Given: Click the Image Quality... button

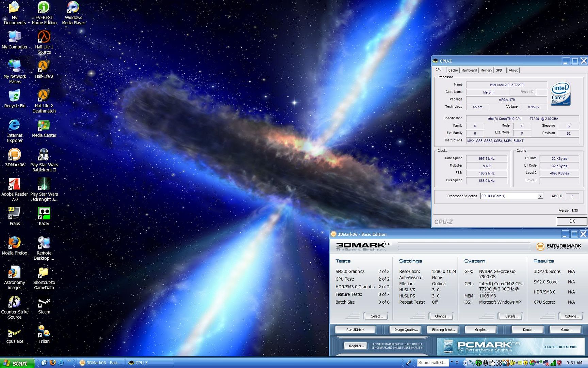Looking at the screenshot, I should (406, 329).
